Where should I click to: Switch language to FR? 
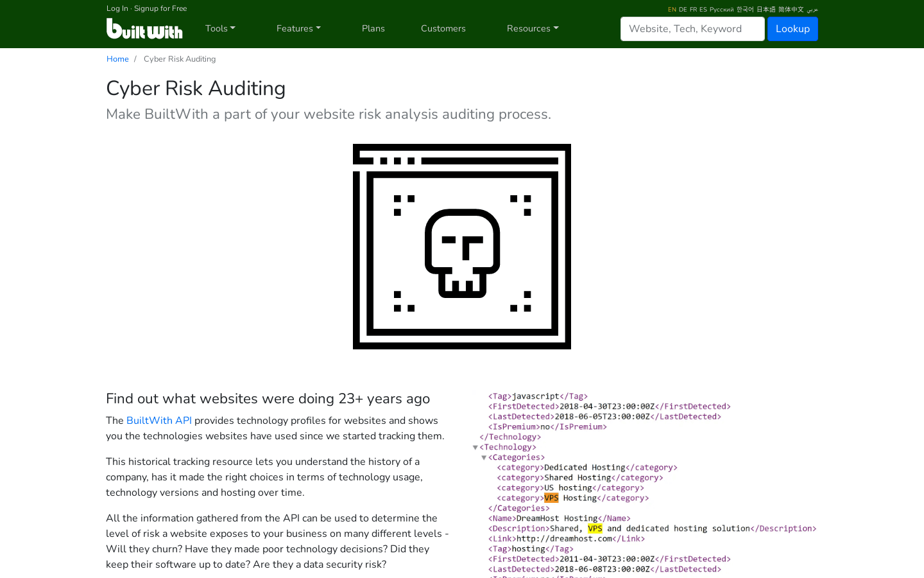coord(693,10)
